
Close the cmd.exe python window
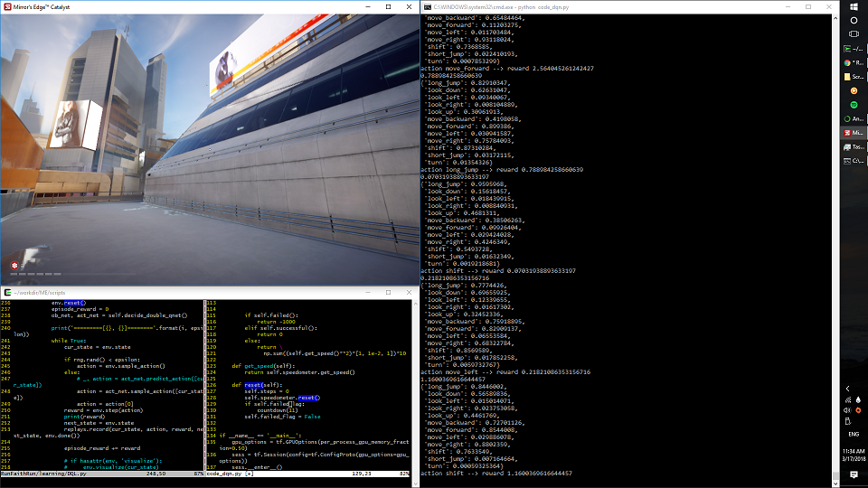click(829, 6)
